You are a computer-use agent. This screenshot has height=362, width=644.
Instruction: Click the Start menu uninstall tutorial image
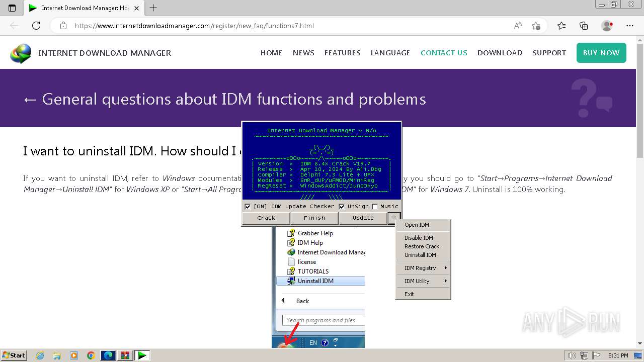pos(318,287)
